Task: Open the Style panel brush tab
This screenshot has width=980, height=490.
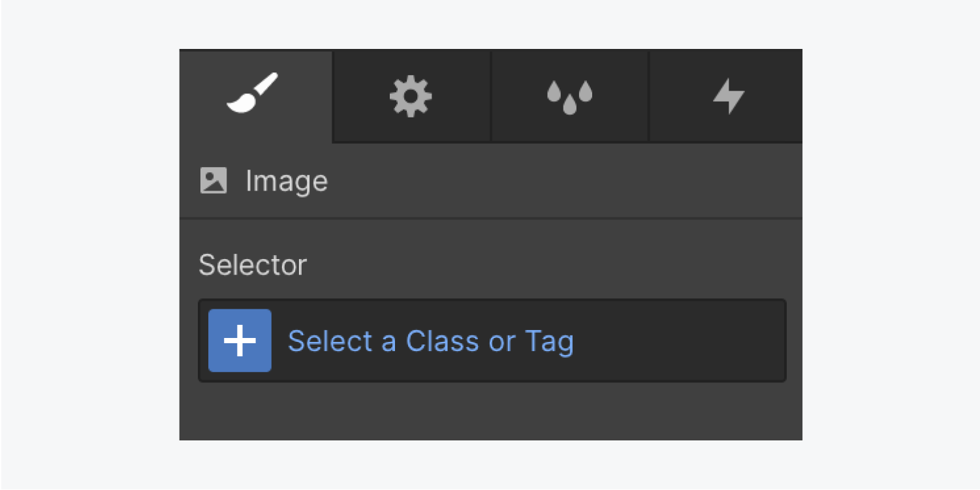Action: (x=256, y=95)
